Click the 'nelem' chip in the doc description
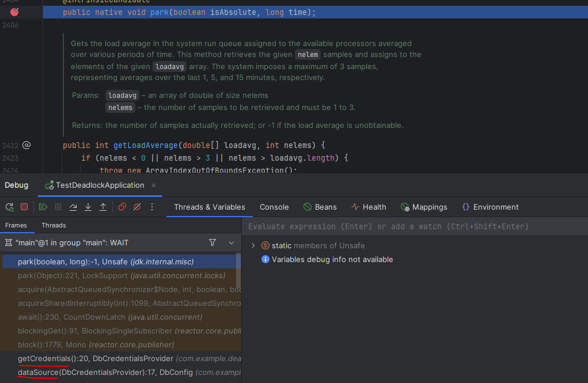The width and height of the screenshot is (588, 383). coord(308,54)
